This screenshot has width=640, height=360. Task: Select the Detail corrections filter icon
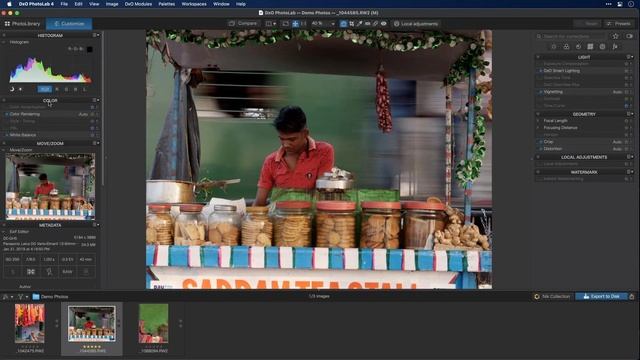578,47
